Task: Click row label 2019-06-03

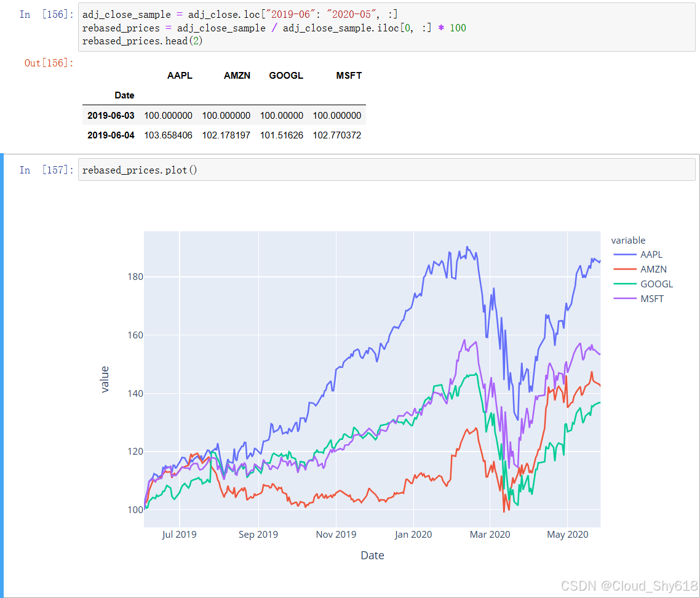Action: pyautogui.click(x=111, y=116)
